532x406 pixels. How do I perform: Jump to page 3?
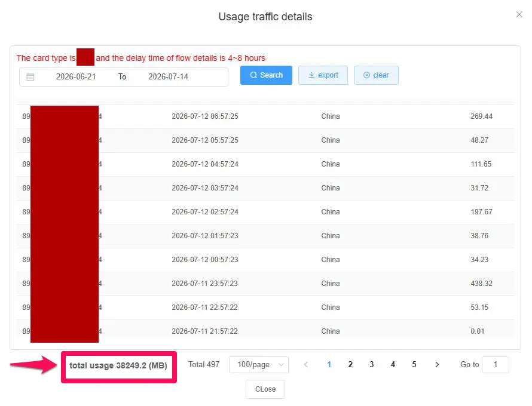[372, 365]
